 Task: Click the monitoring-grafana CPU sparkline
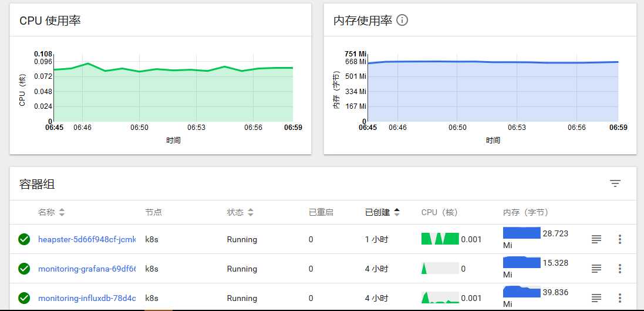pyautogui.click(x=440, y=268)
